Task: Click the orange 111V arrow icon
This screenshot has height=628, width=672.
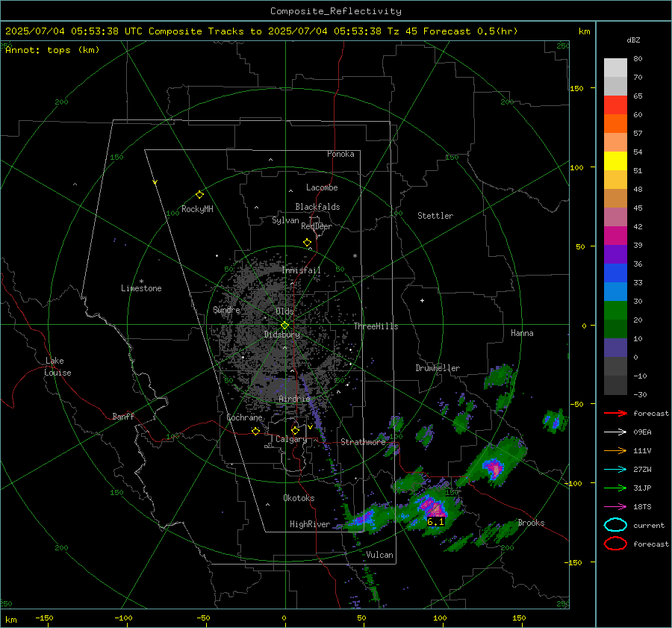Action: pyautogui.click(x=615, y=450)
